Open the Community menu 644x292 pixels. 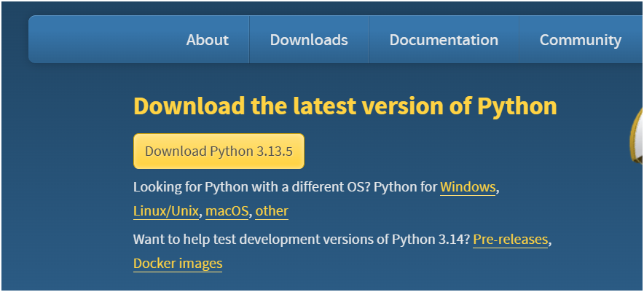pos(581,40)
